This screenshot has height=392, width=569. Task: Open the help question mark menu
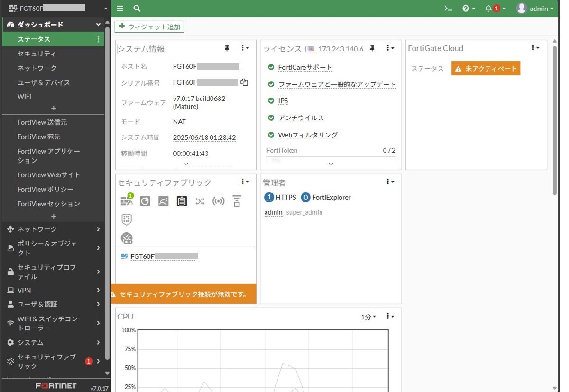point(468,9)
